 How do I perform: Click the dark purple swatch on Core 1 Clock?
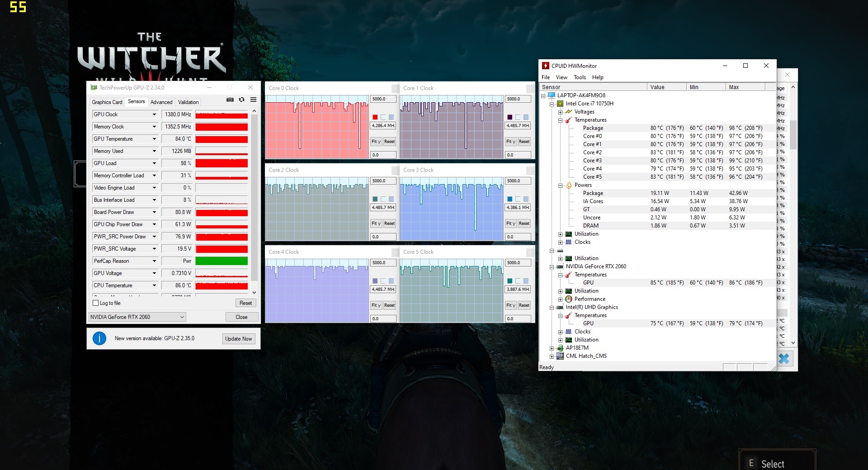pyautogui.click(x=509, y=117)
